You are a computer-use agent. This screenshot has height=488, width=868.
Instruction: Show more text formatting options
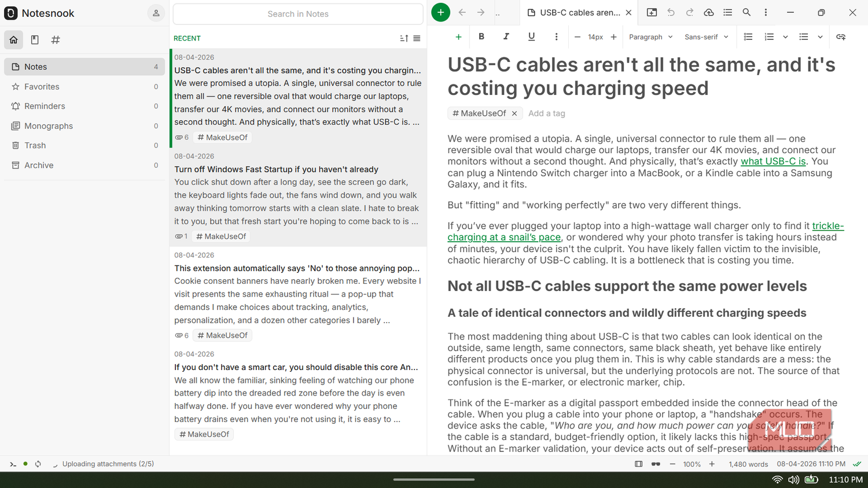click(556, 37)
